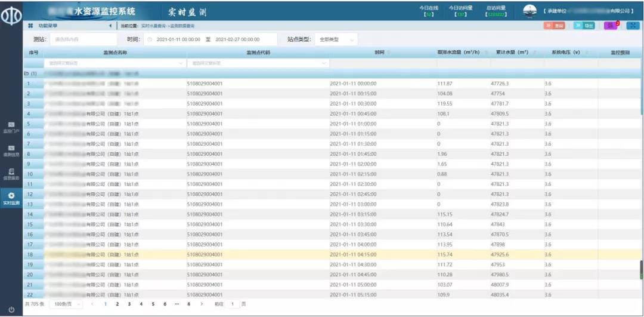Viewport: 644px width, 317px height.
Task: Open the 遥测信息 sidebar icon
Action: [x=11, y=150]
